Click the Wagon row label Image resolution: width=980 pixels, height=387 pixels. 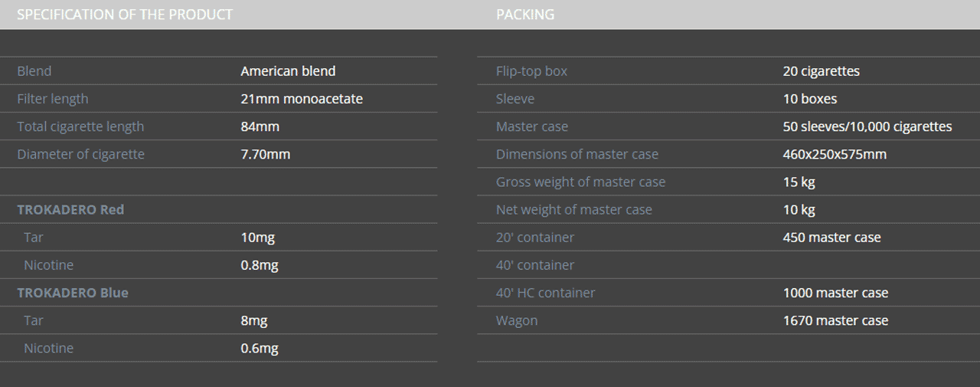(517, 320)
